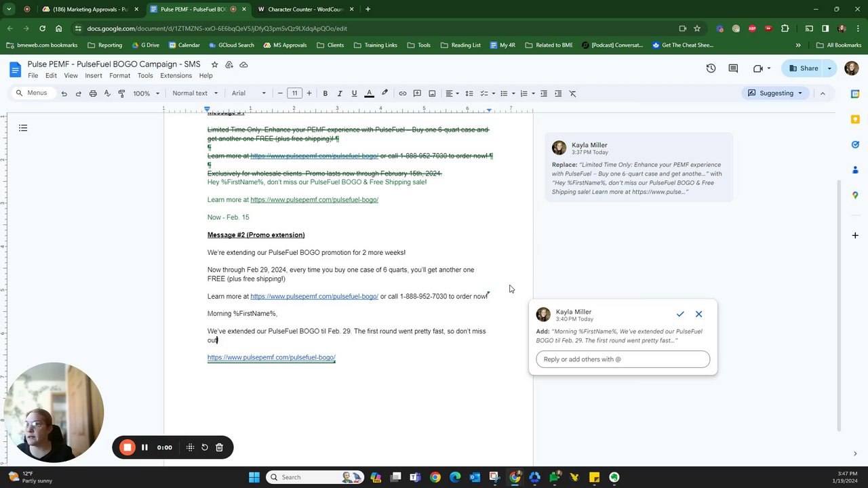View the cloud document status

point(243,64)
